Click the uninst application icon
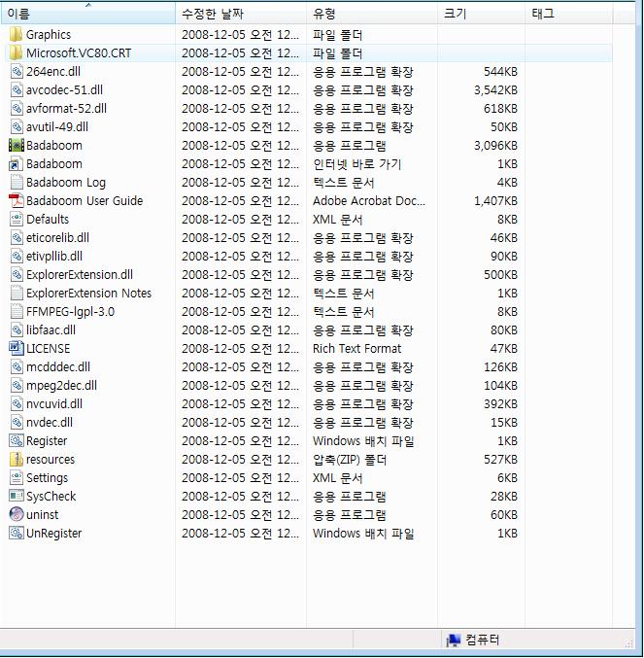Image resolution: width=644 pixels, height=658 pixels. tap(17, 514)
